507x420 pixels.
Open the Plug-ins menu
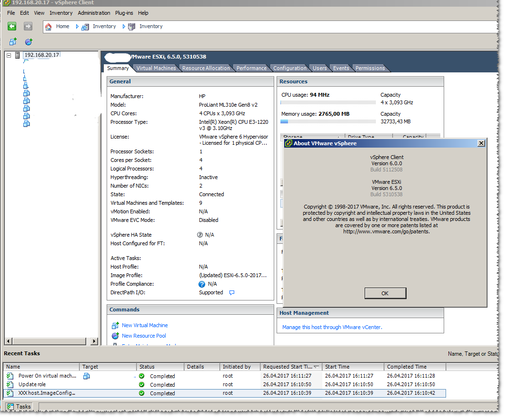click(x=124, y=13)
